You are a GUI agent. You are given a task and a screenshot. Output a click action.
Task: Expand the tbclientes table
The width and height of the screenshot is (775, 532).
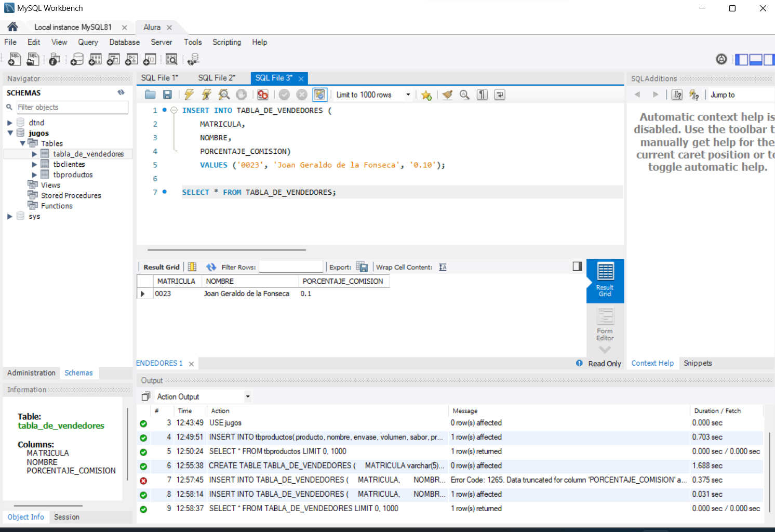[34, 164]
